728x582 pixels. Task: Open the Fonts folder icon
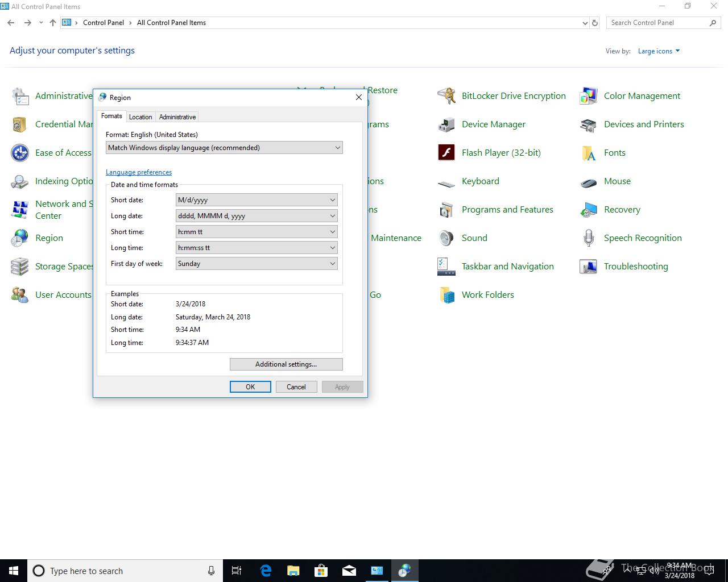click(589, 153)
